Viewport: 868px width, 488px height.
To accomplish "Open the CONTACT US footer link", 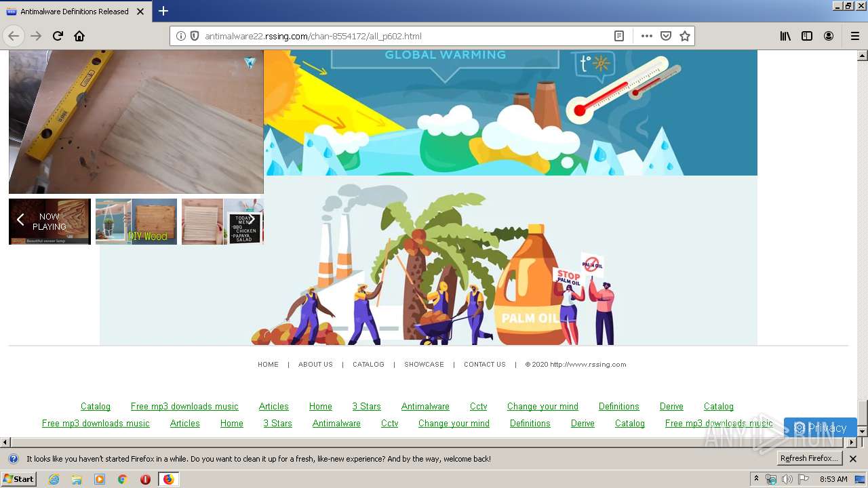I will pyautogui.click(x=485, y=365).
